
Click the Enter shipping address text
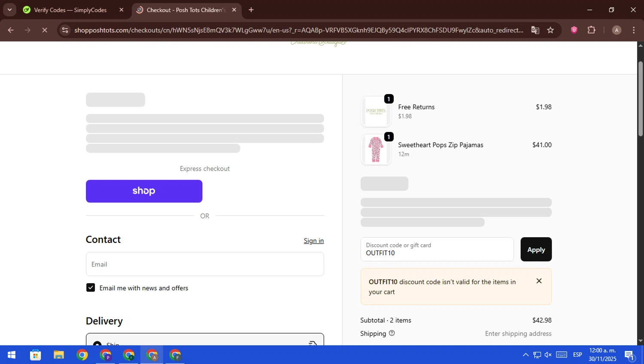coord(518,333)
